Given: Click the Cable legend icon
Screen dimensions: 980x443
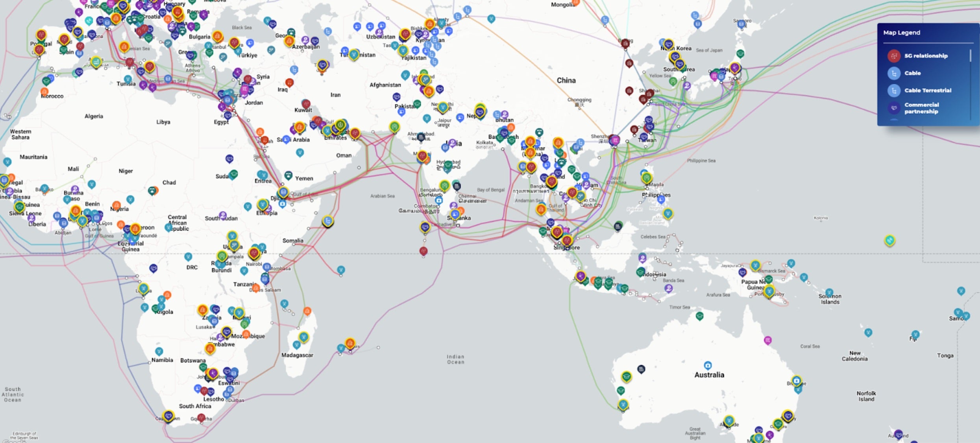Looking at the screenshot, I should tap(894, 73).
